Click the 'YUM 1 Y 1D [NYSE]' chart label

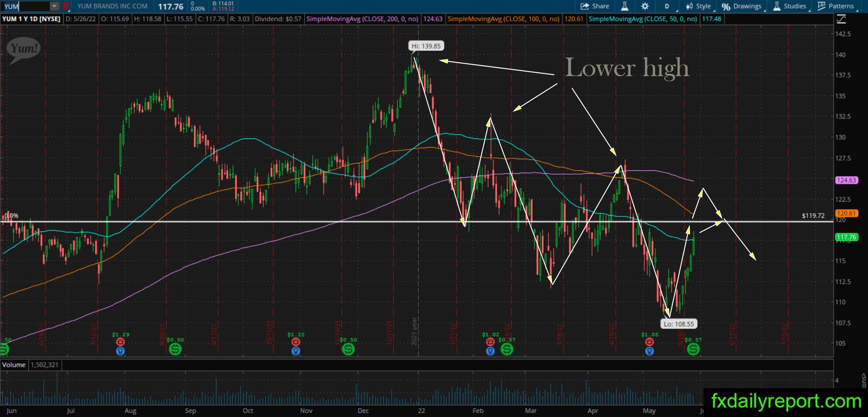[x=31, y=19]
